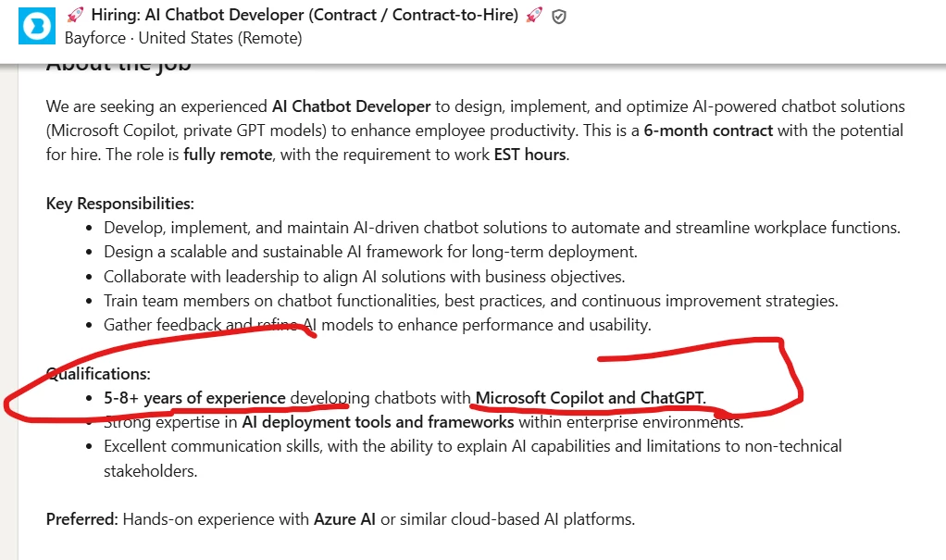The height and width of the screenshot is (560, 946).
Task: Click the 'Gather feedback' bullet line
Action: pos(378,325)
